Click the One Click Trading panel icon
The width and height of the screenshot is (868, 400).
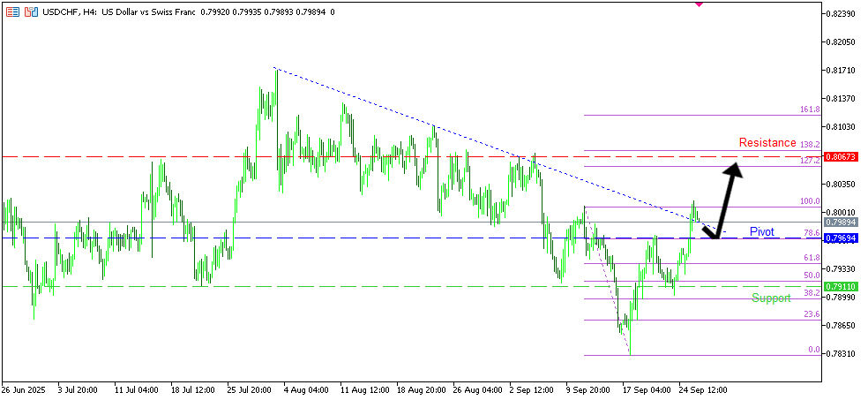click(x=13, y=12)
